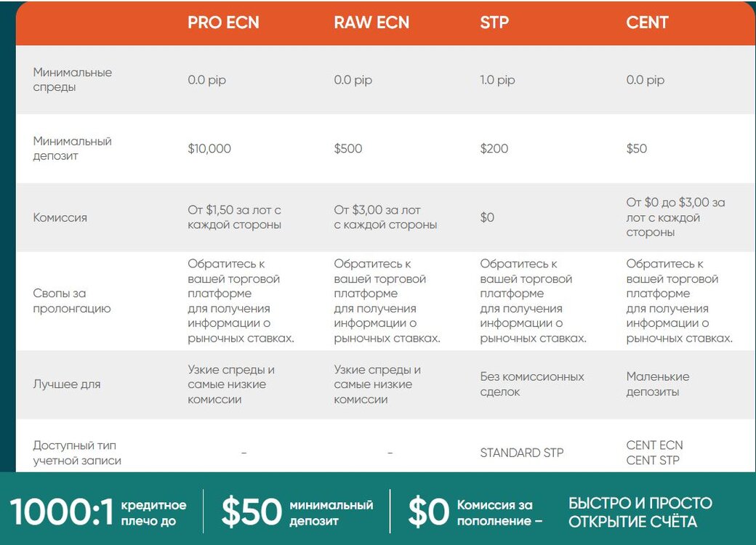
Task: Click the $10,000 minimum deposit value
Action: 209,148
